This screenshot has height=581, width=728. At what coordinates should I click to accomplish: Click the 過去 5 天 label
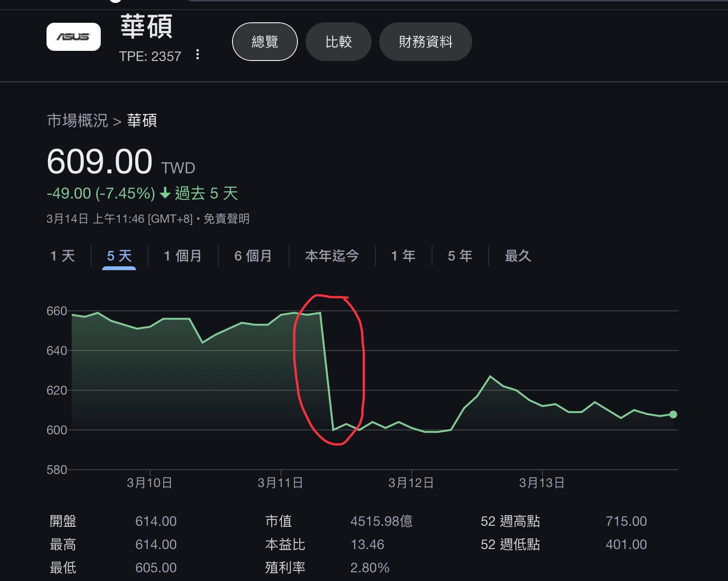[206, 194]
